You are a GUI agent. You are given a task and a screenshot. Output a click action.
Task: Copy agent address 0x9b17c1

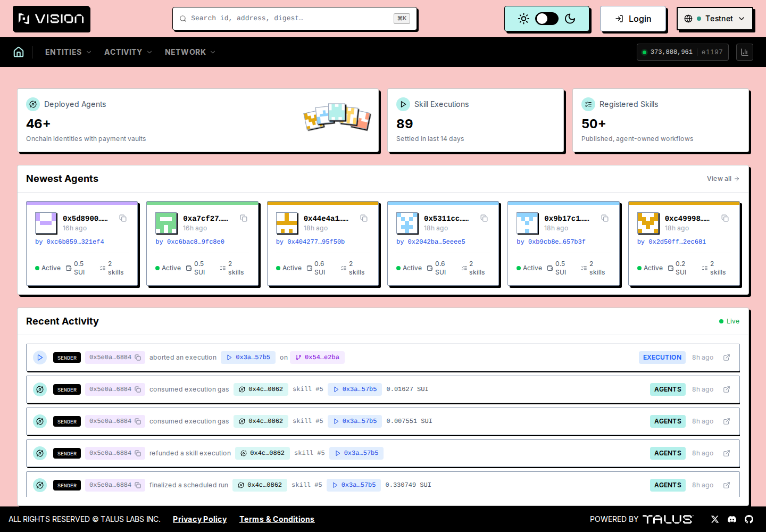point(605,218)
